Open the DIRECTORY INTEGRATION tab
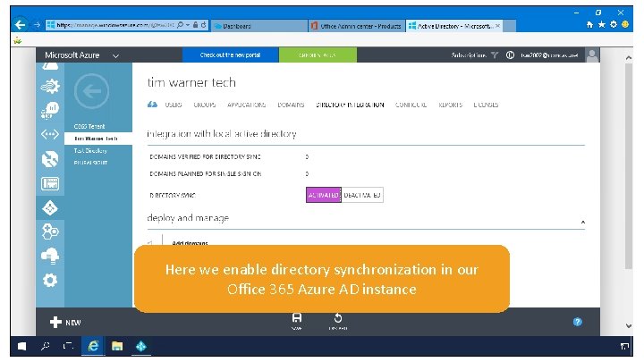The image size is (644, 362). 350,105
